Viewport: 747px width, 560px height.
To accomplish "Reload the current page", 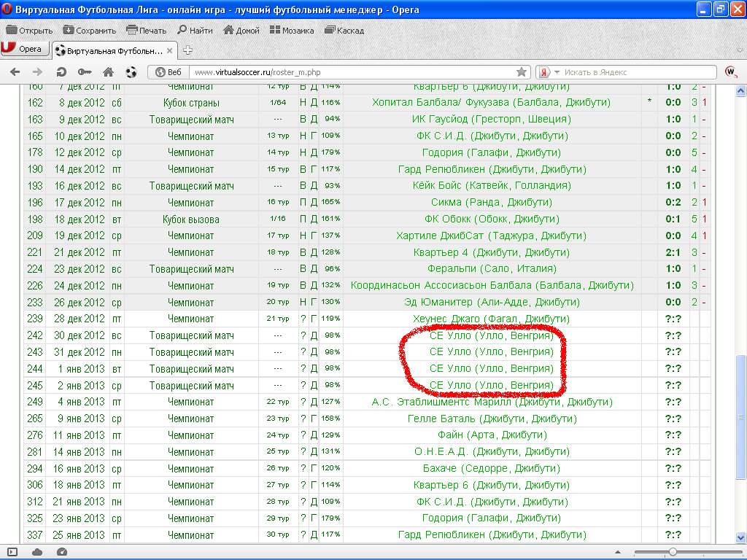I will click(61, 72).
